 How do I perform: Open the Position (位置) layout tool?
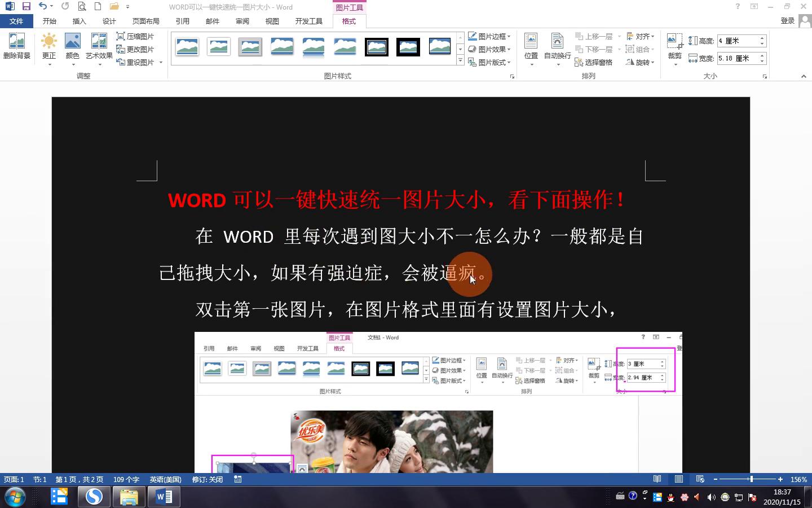tap(531, 46)
